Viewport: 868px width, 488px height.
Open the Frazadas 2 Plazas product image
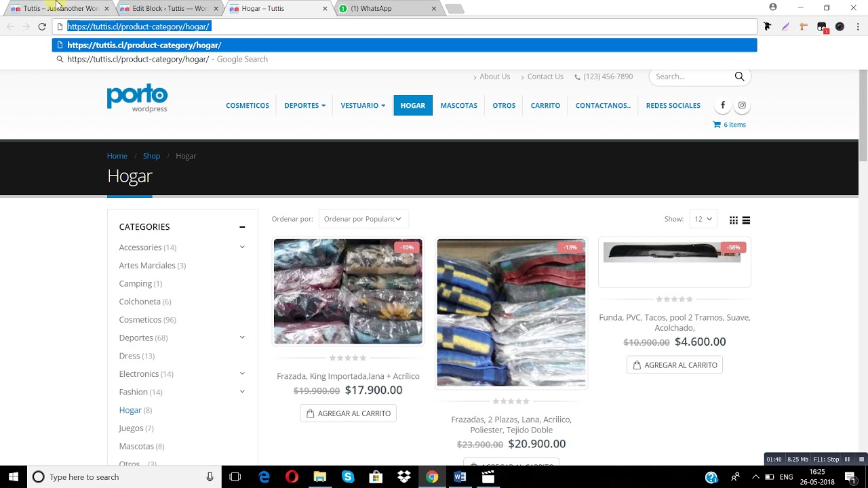[x=511, y=312]
